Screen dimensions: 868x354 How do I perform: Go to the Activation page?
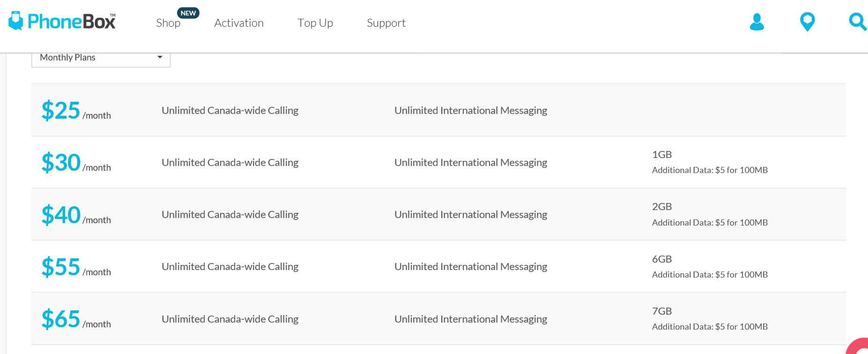239,23
